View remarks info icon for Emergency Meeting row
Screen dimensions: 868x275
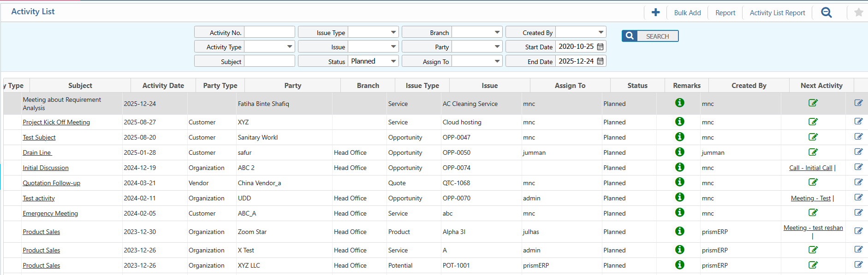pyautogui.click(x=680, y=213)
